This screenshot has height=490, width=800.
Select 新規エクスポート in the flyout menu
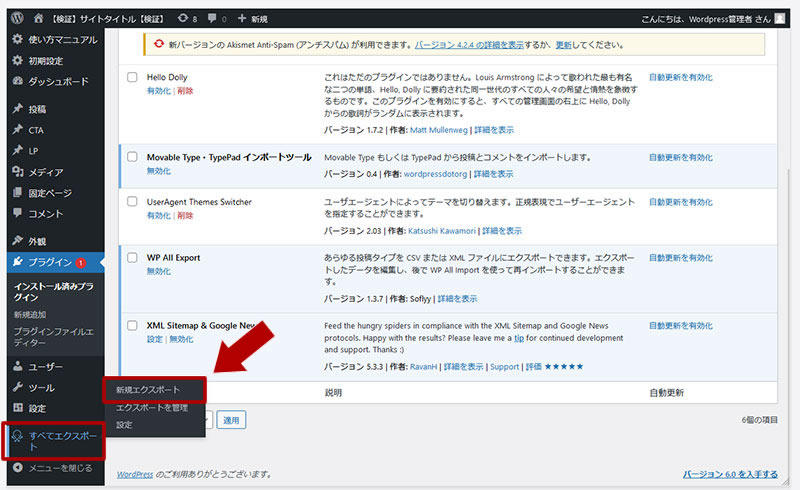147,390
